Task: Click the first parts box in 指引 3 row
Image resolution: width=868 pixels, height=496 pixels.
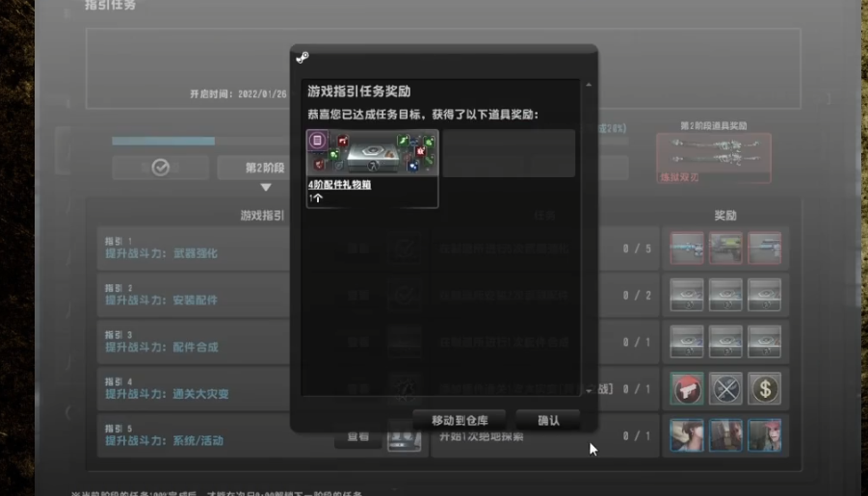Action: [687, 342]
